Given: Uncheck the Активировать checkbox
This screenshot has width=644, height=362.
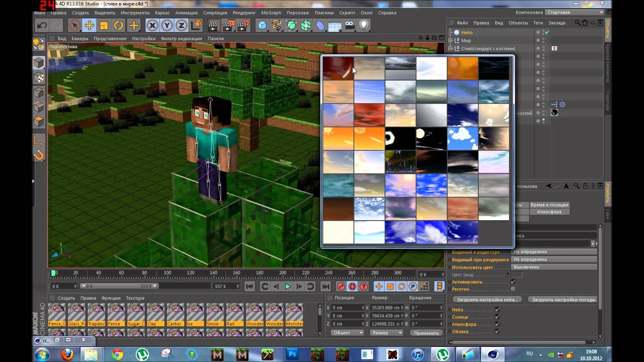Looking at the screenshot, I should coord(513,282).
